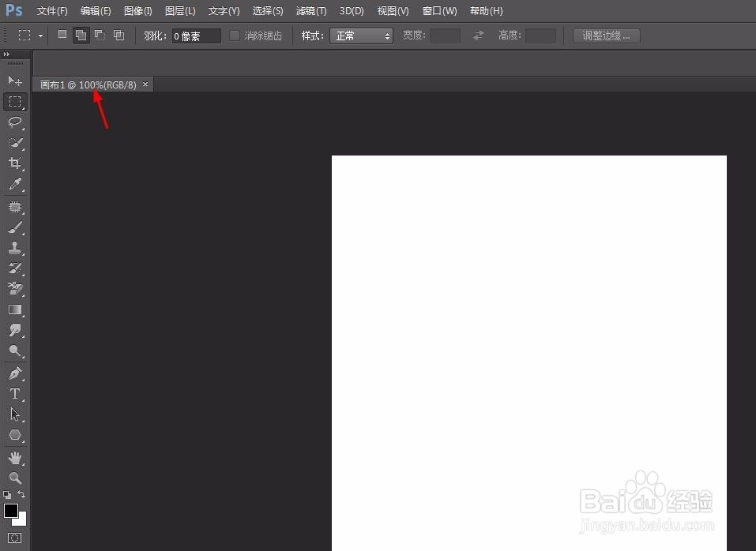756x551 pixels.
Task: Toggle Quick Mask mode
Action: click(14, 538)
